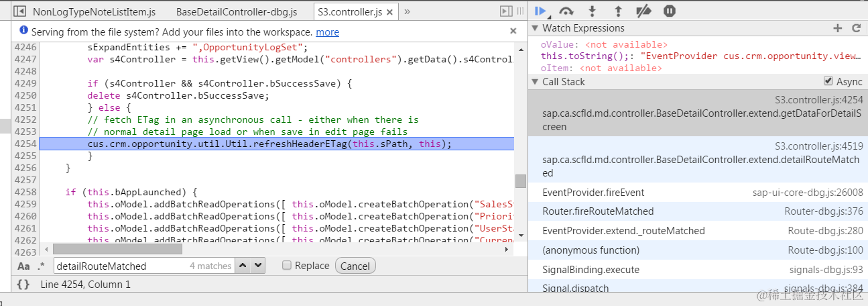868x306 pixels.
Task: Click the '4 matches' search count
Action: point(210,266)
